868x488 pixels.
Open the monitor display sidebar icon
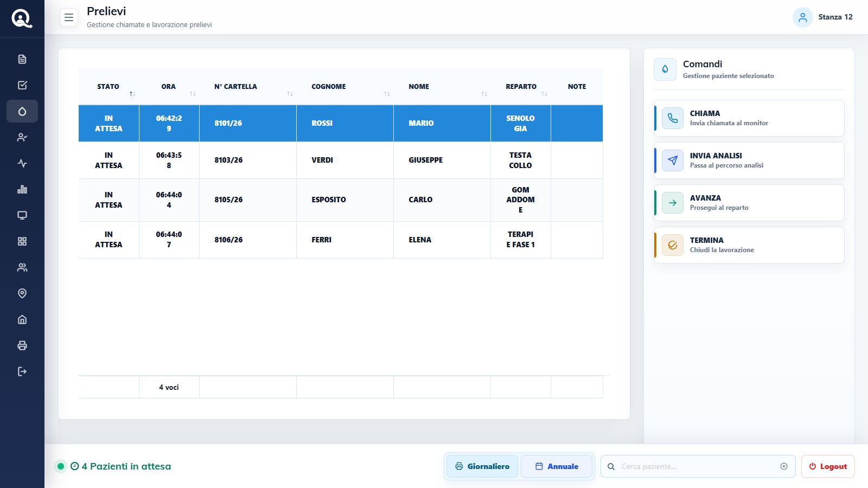22,215
